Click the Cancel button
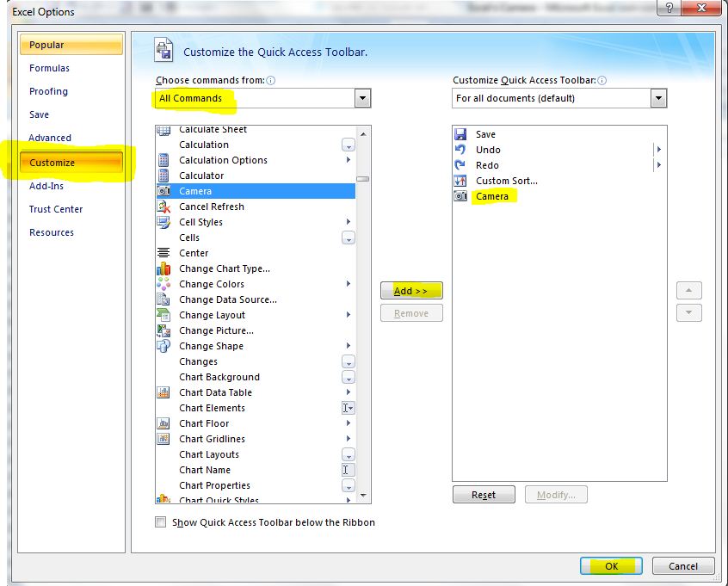728x586 pixels. coord(683,566)
